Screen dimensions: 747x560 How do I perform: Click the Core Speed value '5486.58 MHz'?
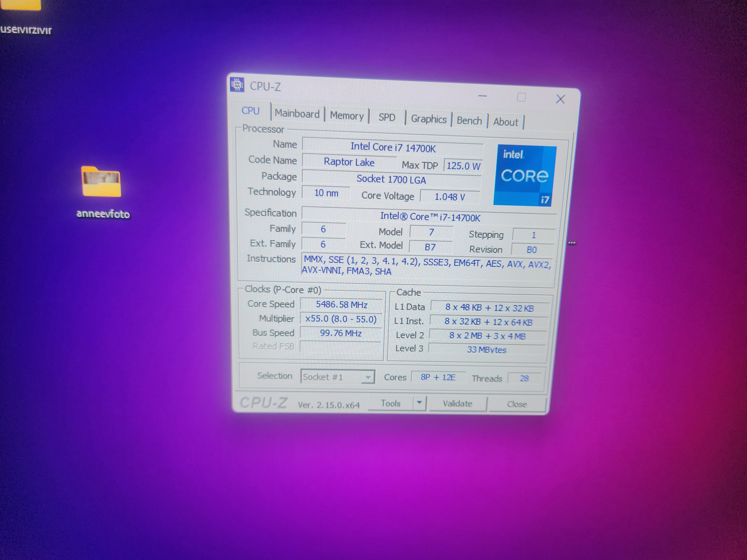(341, 304)
